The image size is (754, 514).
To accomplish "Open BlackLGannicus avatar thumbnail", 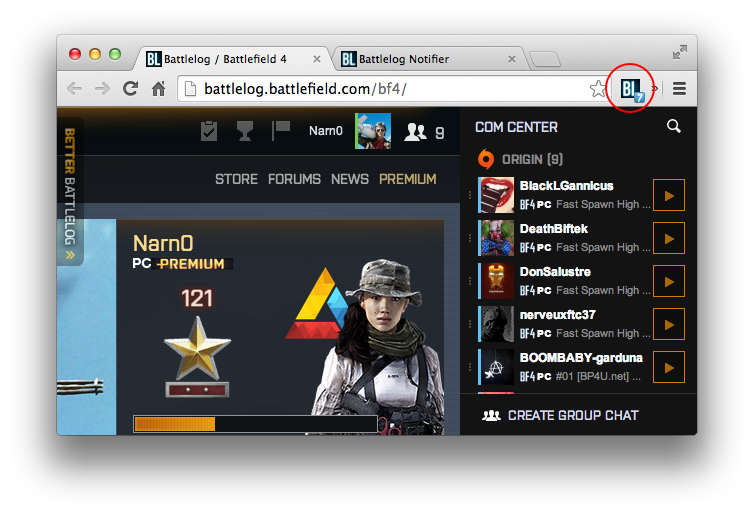I will pos(496,195).
